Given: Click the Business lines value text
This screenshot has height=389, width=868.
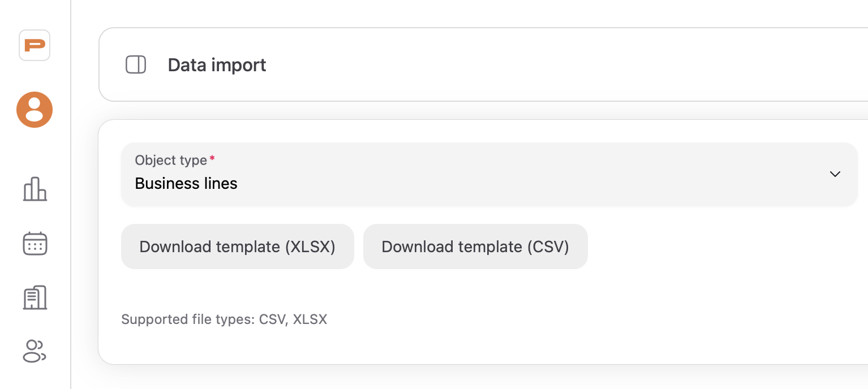Looking at the screenshot, I should (186, 183).
